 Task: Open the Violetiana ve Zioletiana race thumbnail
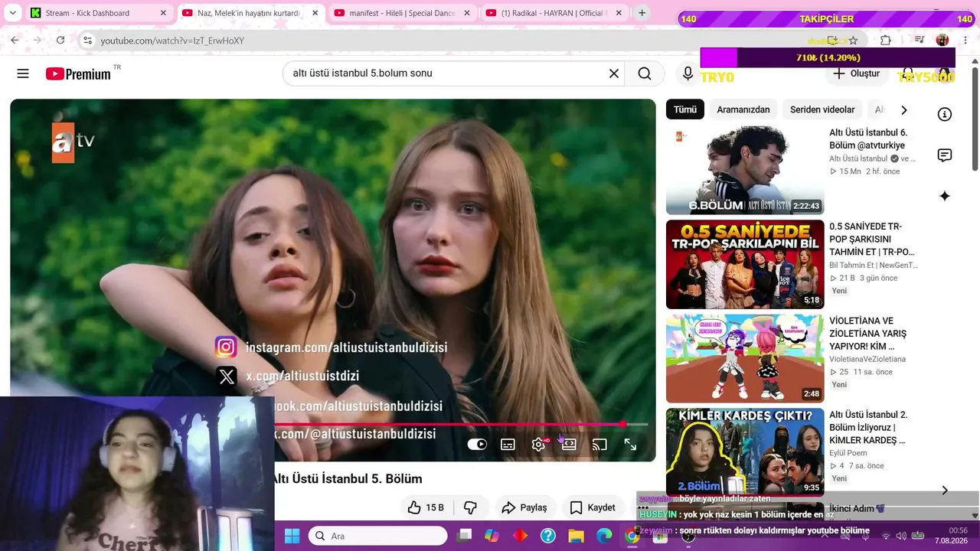click(x=745, y=358)
